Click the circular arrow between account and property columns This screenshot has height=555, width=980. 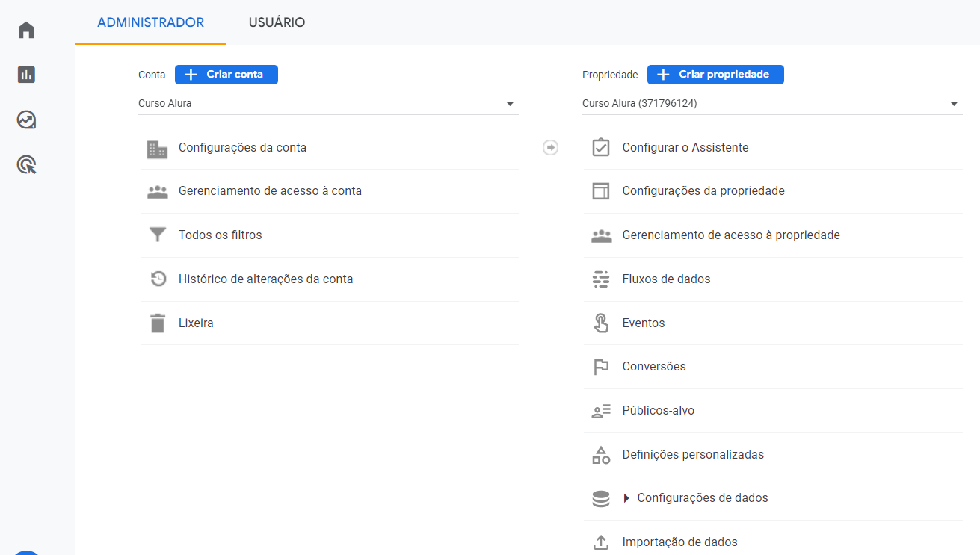tap(551, 148)
